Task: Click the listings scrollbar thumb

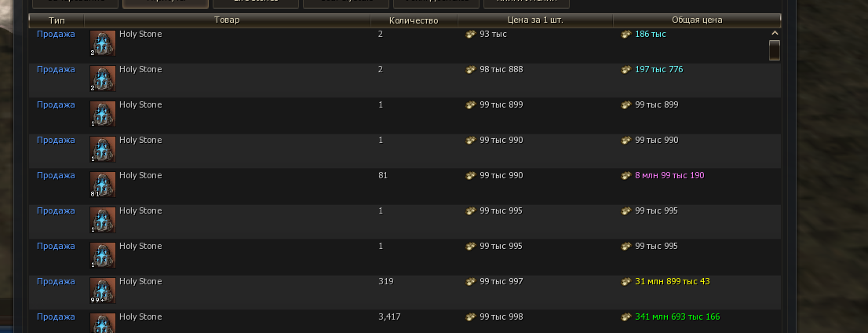Action: (x=775, y=50)
